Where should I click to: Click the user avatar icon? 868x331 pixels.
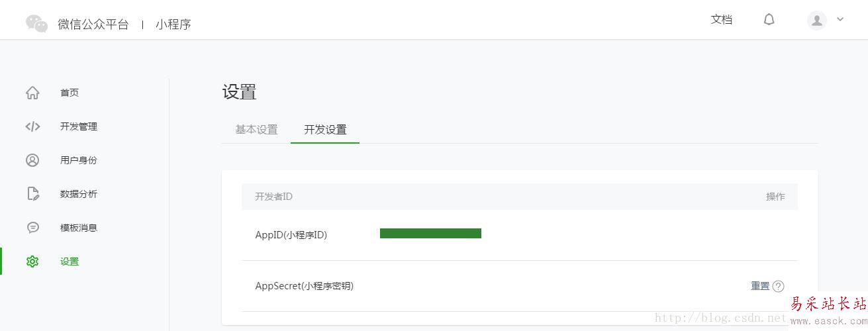[817, 21]
